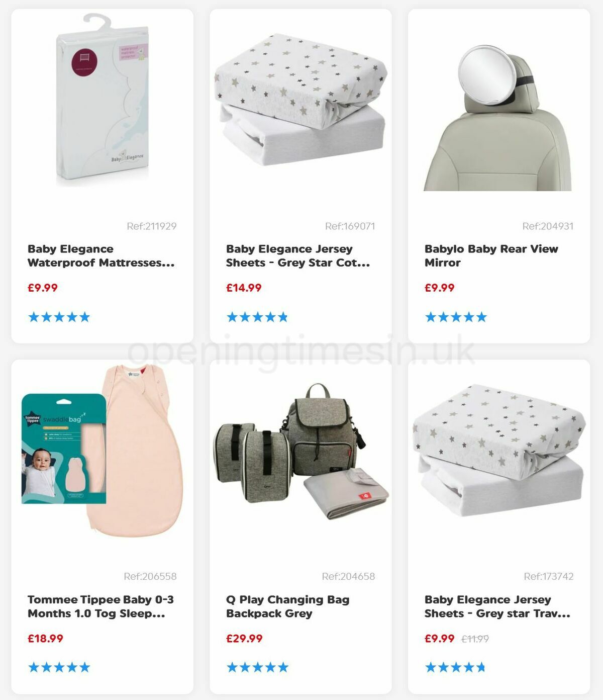Open the Grey star Travel jersey sheets image
Image resolution: width=603 pixels, height=700 pixels.
[x=499, y=451]
